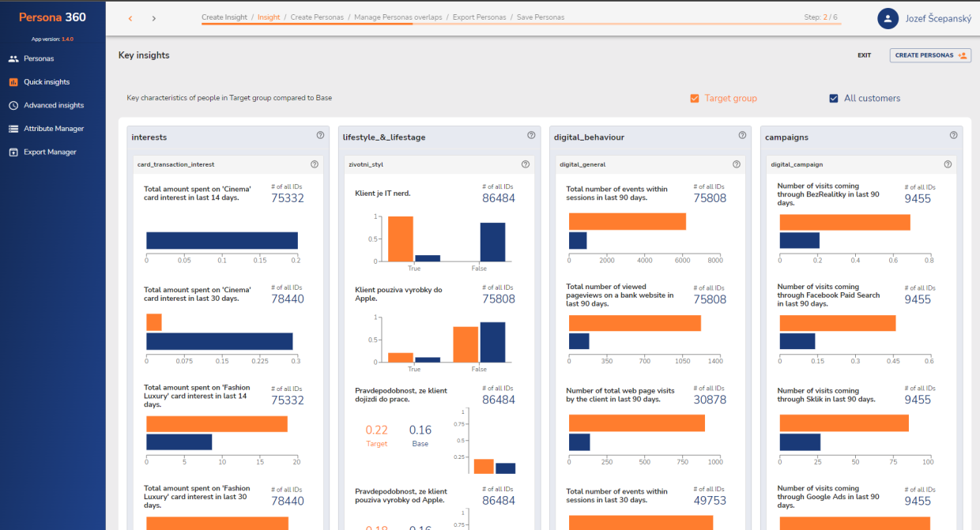Viewport: 980px width, 530px height.
Task: Open Jozef Ščepanský user menu
Action: (x=937, y=18)
